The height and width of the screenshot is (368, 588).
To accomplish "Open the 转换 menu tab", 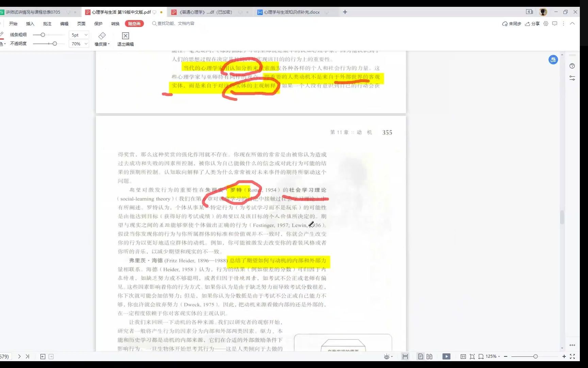I will coord(115,24).
